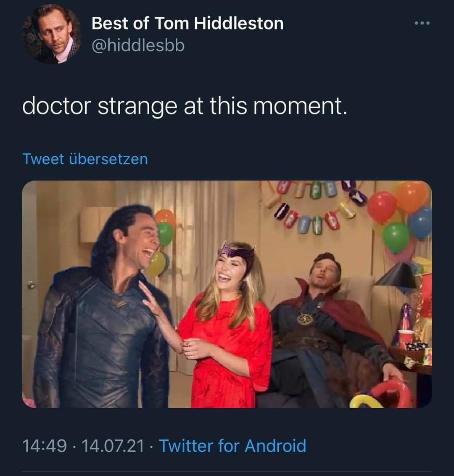Click the 14.07.21 date
This screenshot has width=454, height=476.
113,445
